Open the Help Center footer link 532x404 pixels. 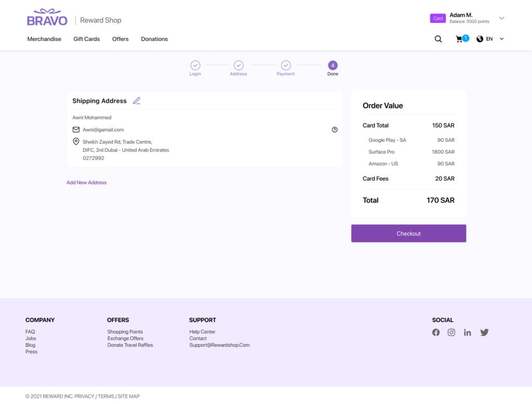click(202, 332)
